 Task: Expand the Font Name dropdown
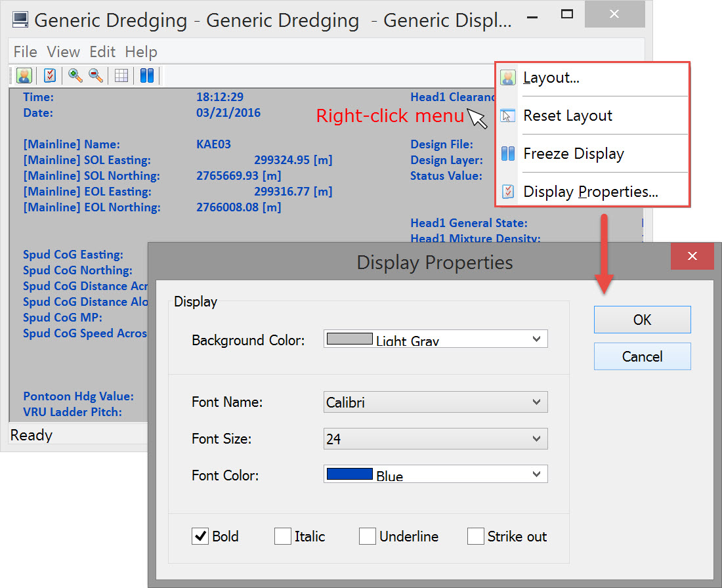[x=536, y=402]
